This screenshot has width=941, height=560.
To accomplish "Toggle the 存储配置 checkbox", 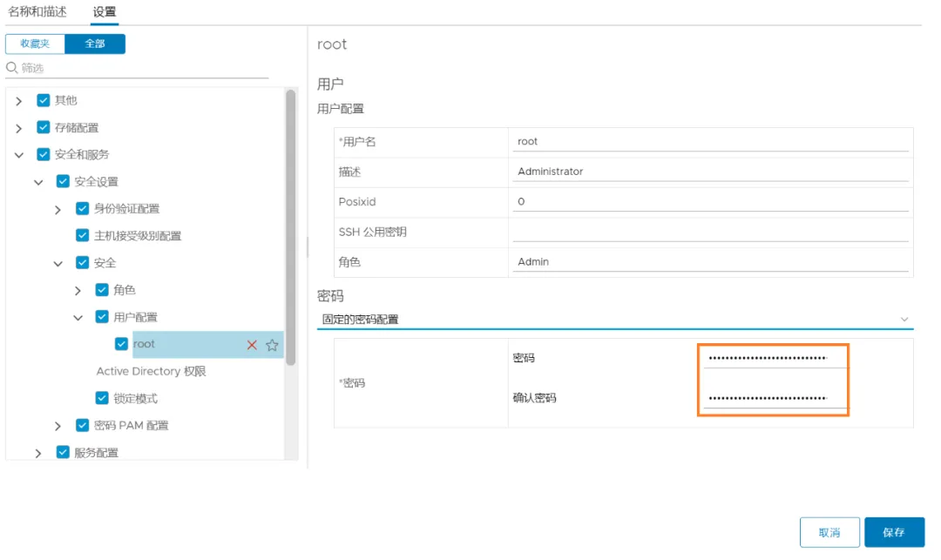I will point(44,127).
